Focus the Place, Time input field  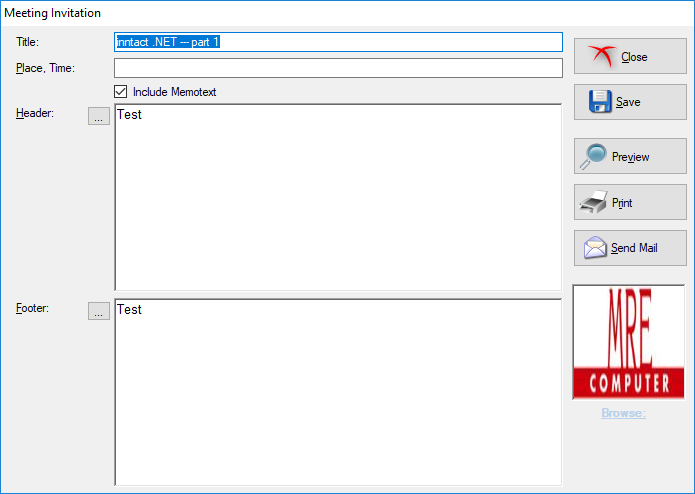338,68
